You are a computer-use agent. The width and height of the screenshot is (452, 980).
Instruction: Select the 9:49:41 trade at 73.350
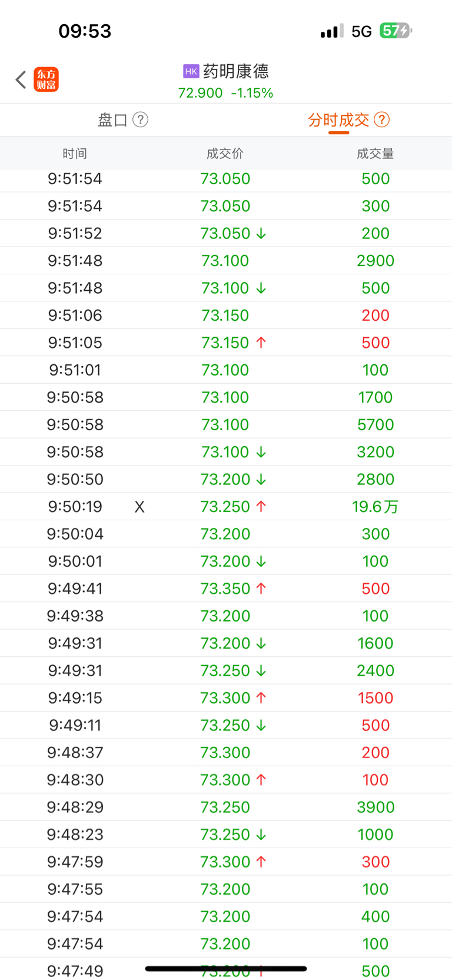click(x=226, y=589)
